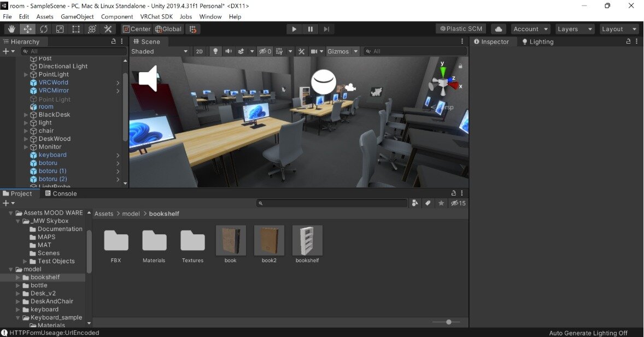This screenshot has height=337, width=644.
Task: Open the Layers dropdown
Action: [575, 29]
